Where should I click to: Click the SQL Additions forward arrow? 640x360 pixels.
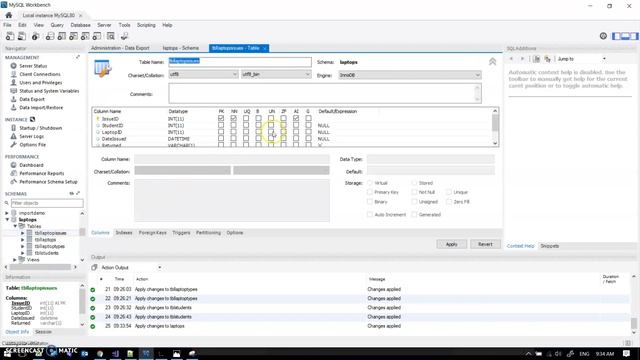(522, 59)
